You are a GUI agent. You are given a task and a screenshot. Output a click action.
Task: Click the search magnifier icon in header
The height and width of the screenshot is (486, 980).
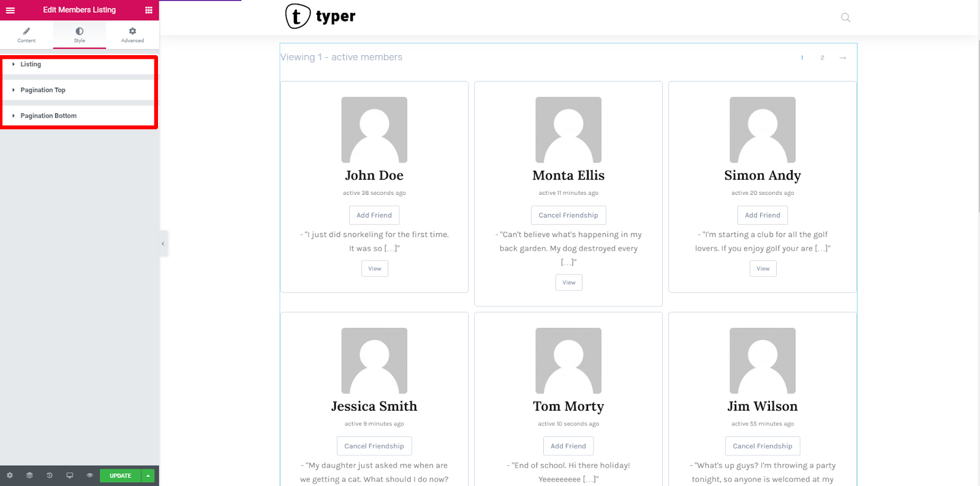846,17
